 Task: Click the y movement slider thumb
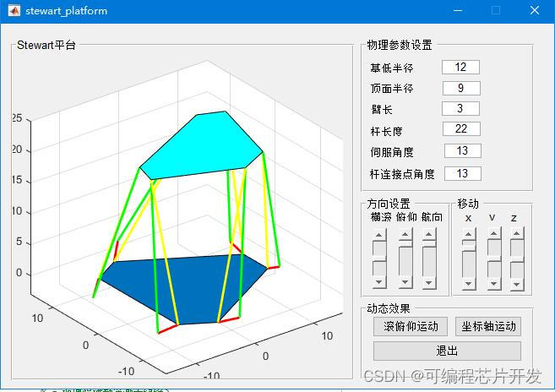pyautogui.click(x=494, y=259)
